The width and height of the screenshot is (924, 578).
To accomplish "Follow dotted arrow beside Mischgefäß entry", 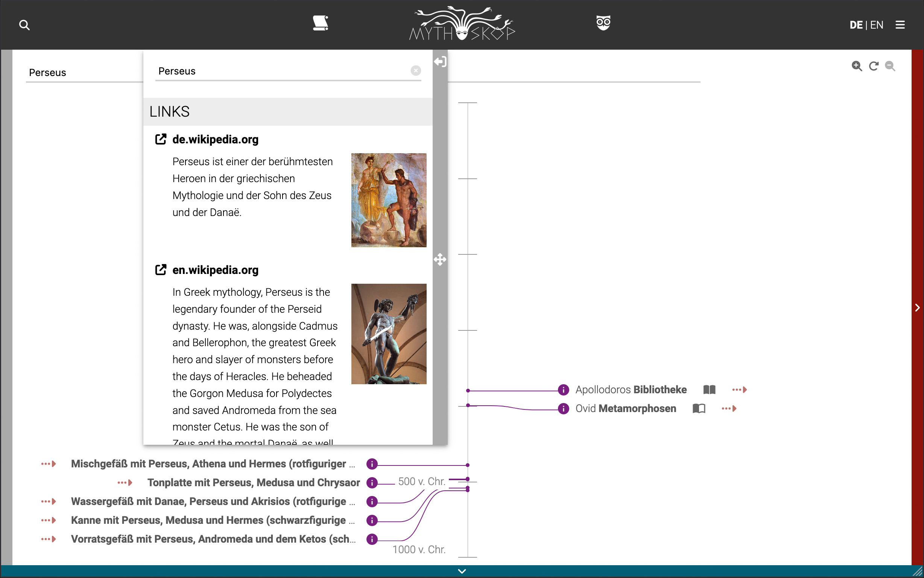I will click(x=49, y=464).
